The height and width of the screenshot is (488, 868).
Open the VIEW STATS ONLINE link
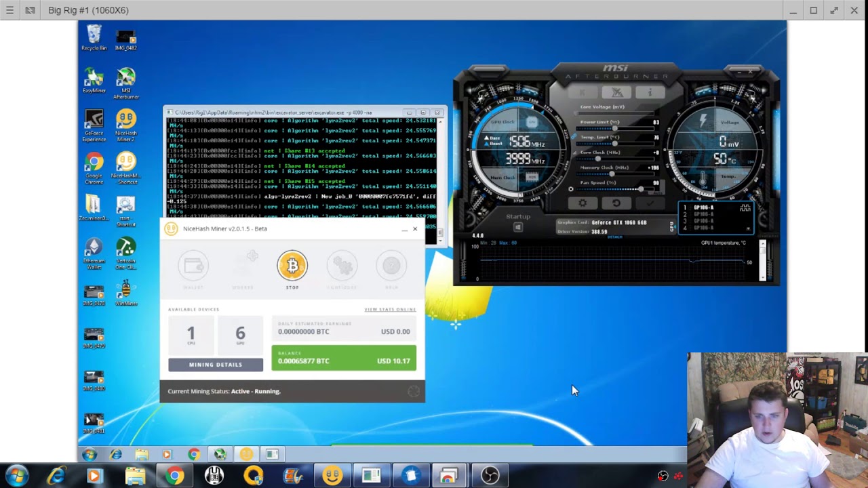[x=390, y=309]
